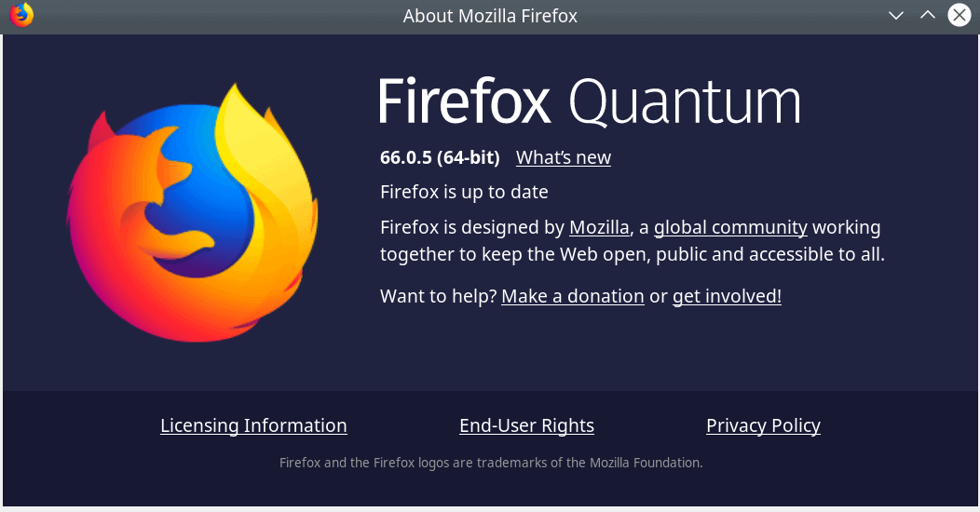
Task: Follow the Mozilla link
Action: click(x=599, y=227)
